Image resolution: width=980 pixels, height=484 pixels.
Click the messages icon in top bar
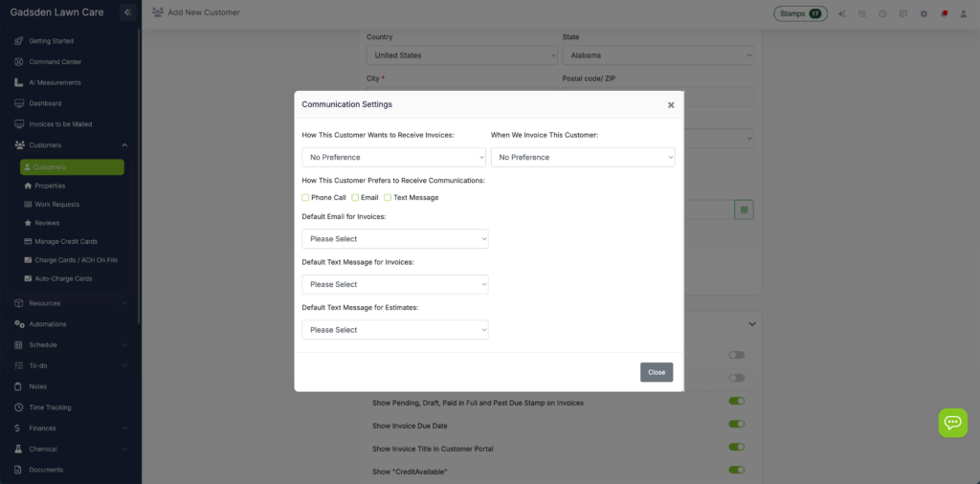pyautogui.click(x=903, y=13)
